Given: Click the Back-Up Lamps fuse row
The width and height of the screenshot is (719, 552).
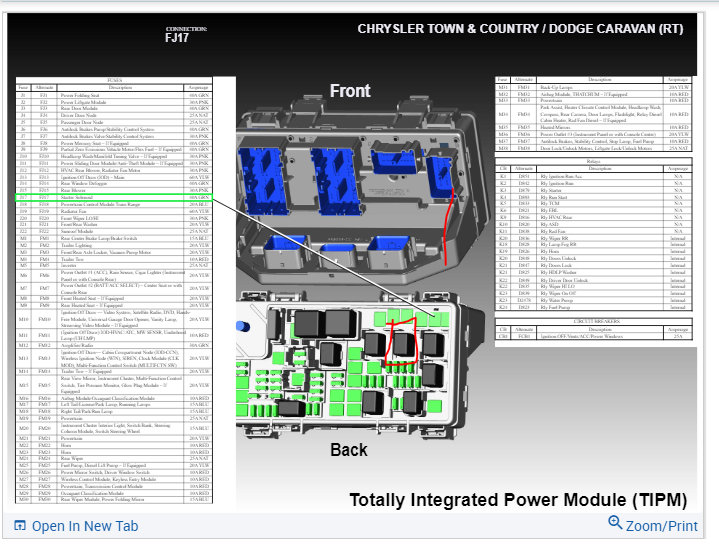Looking at the screenshot, I should [x=593, y=87].
